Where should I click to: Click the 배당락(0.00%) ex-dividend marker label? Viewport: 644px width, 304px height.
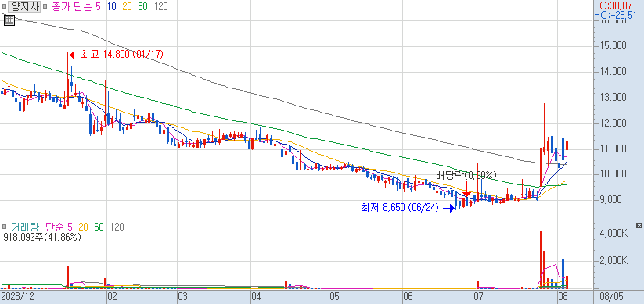point(466,176)
